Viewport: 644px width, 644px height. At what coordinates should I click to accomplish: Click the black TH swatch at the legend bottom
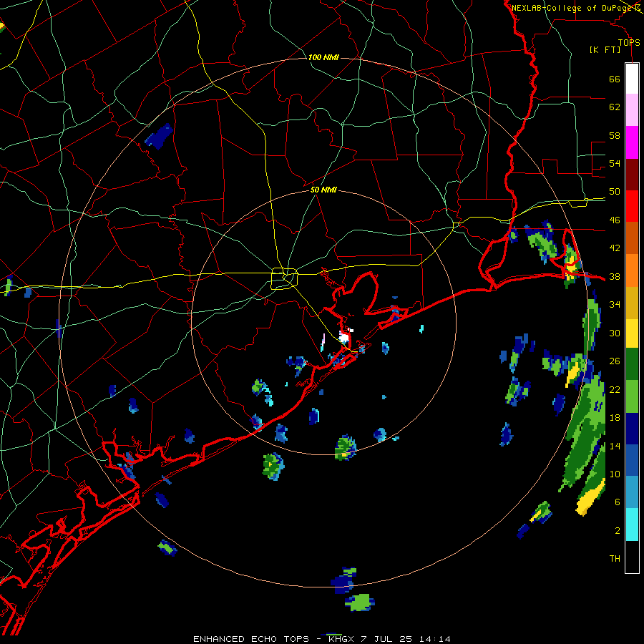[x=632, y=557]
